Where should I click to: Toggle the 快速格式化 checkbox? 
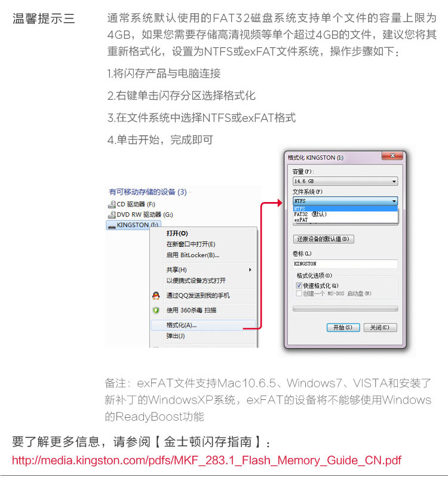pos(299,286)
